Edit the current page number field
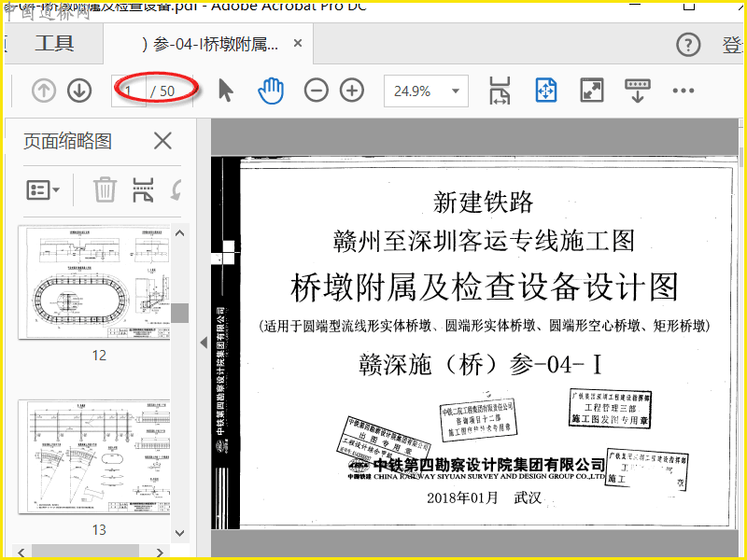This screenshot has height=560, width=747. [x=129, y=91]
